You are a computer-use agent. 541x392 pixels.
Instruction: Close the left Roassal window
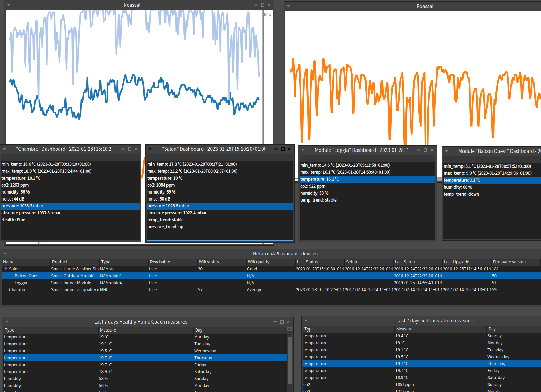269,5
